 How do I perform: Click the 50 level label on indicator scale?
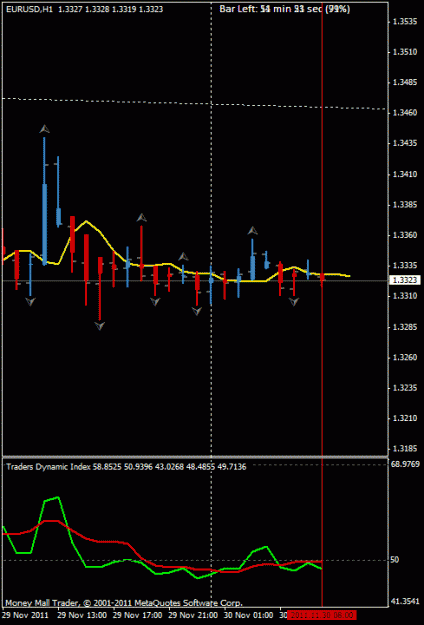[x=395, y=560]
